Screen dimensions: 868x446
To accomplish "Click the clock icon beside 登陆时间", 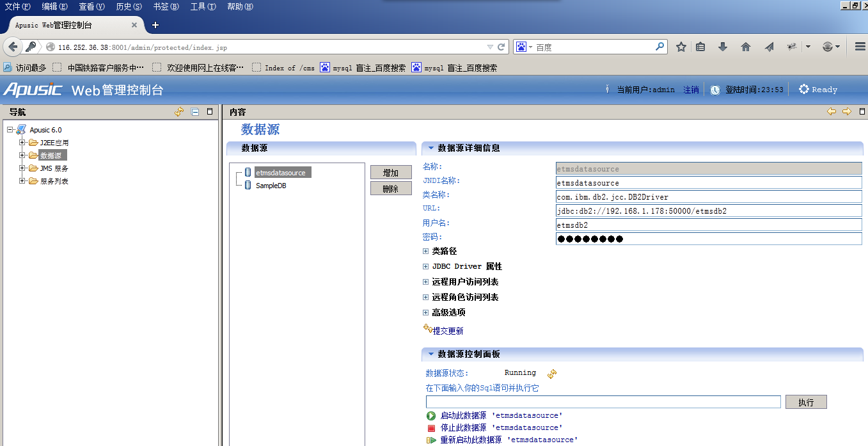I will tap(715, 90).
